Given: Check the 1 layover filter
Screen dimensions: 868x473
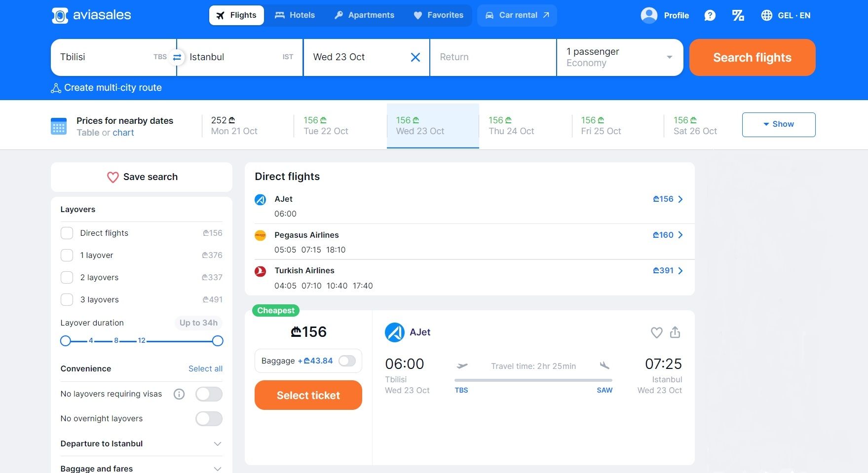Looking at the screenshot, I should 67,255.
